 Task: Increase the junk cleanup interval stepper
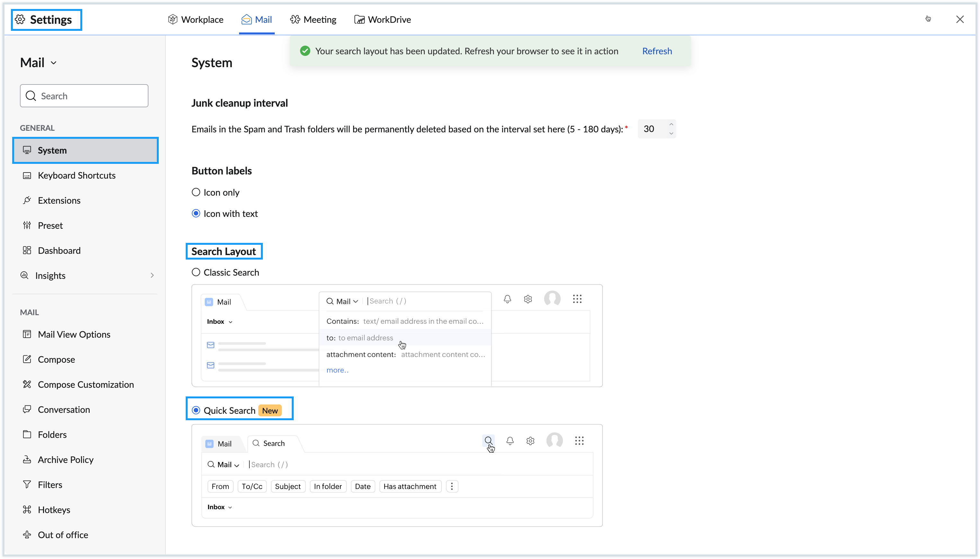(671, 124)
